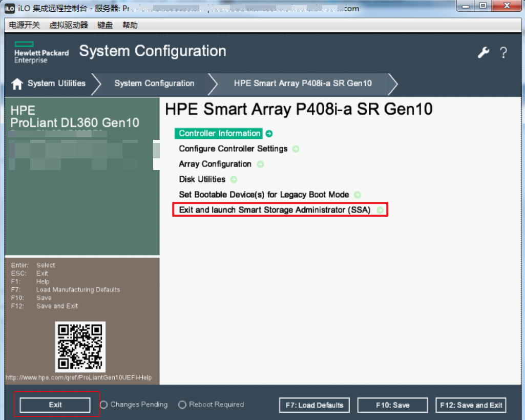
Task: Open the 键盘 menu
Action: click(x=105, y=25)
